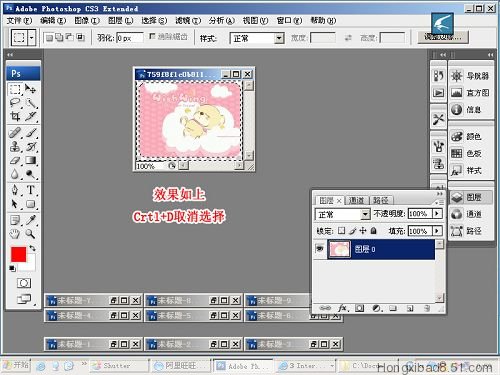Collapse the right panel dock
The image size is (500, 375).
[x=490, y=54]
